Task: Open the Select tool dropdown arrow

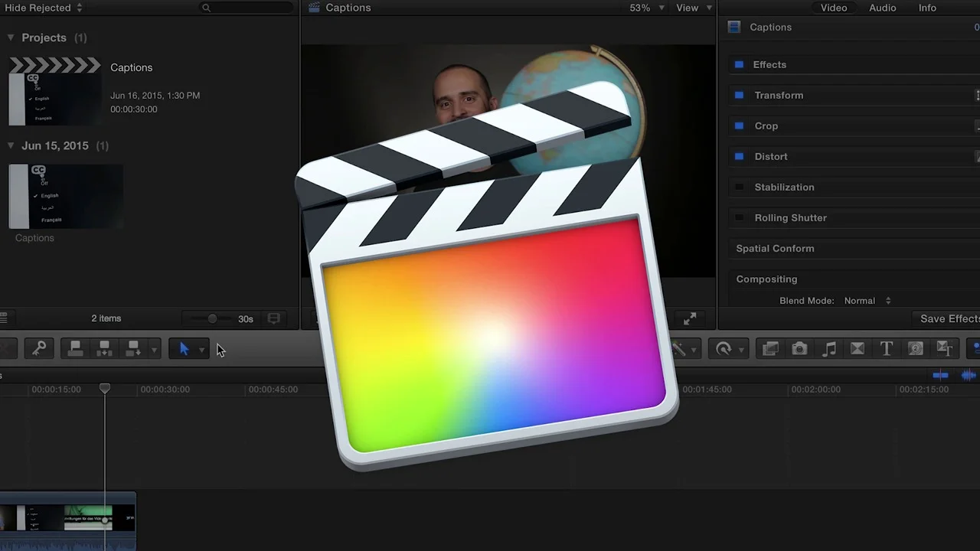Action: (202, 350)
